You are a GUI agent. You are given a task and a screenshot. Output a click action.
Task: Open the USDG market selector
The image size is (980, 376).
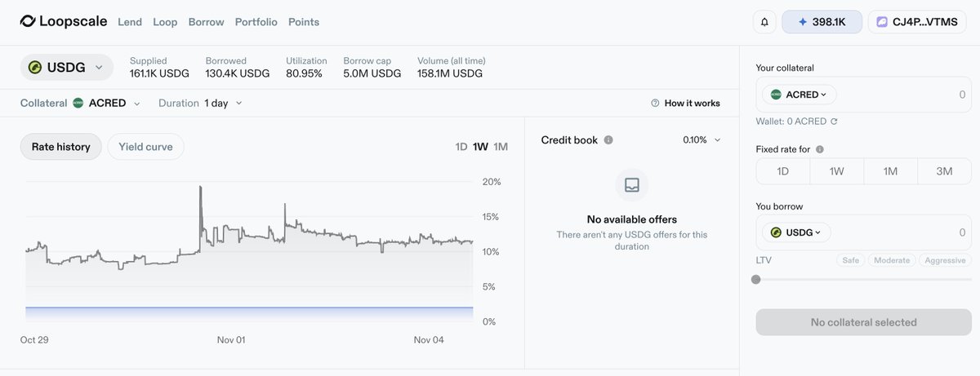pos(67,68)
